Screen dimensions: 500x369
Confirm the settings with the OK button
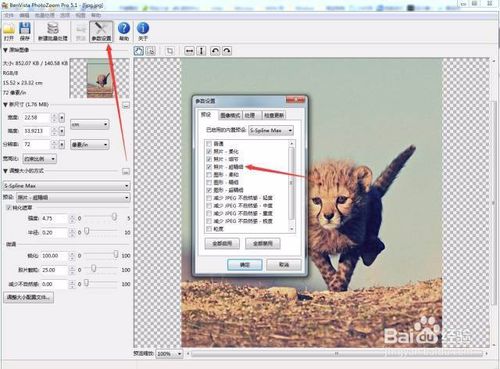(x=245, y=265)
